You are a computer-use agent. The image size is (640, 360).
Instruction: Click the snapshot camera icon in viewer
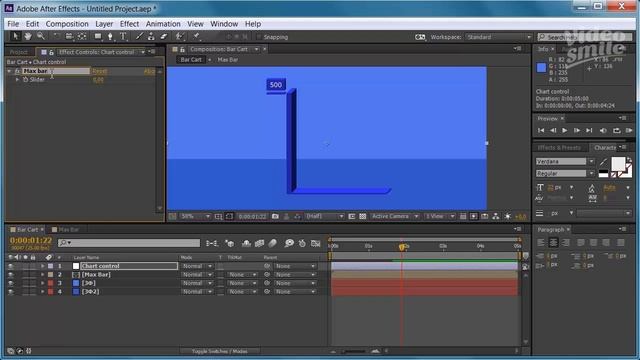point(275,216)
